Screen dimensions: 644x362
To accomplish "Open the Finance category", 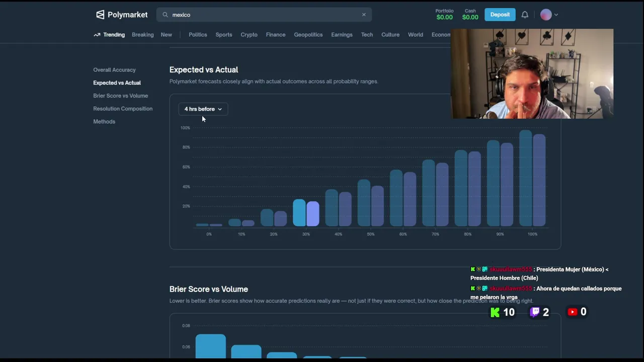I will [x=276, y=35].
